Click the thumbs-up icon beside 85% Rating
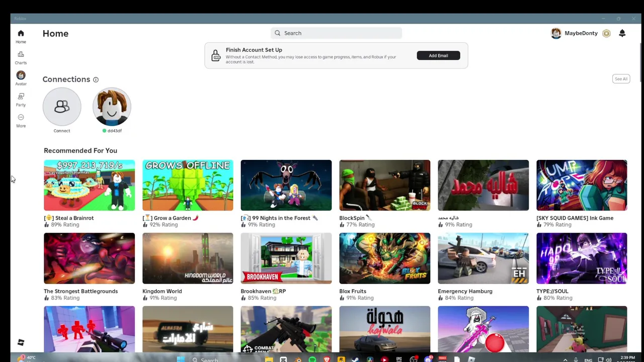The width and height of the screenshot is (644, 362). 244,298
